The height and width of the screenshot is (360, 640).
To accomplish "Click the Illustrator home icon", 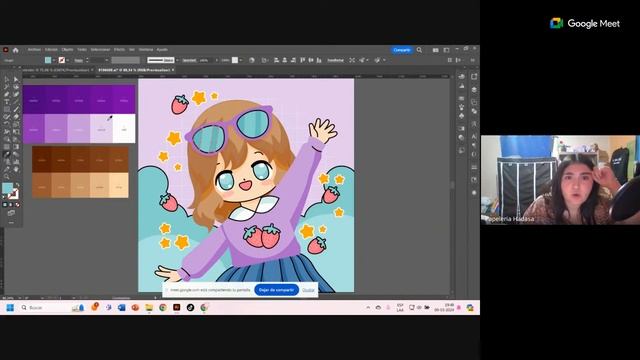I will (16, 50).
